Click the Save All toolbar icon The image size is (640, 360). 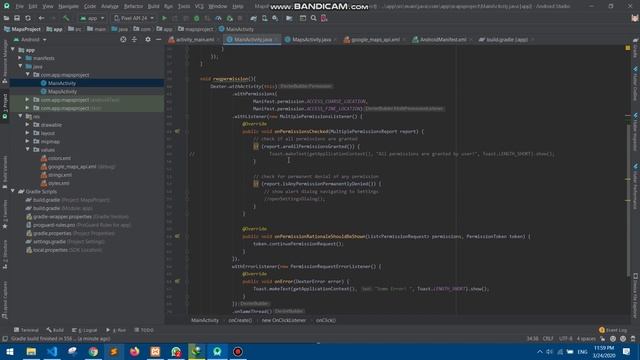(x=17, y=18)
